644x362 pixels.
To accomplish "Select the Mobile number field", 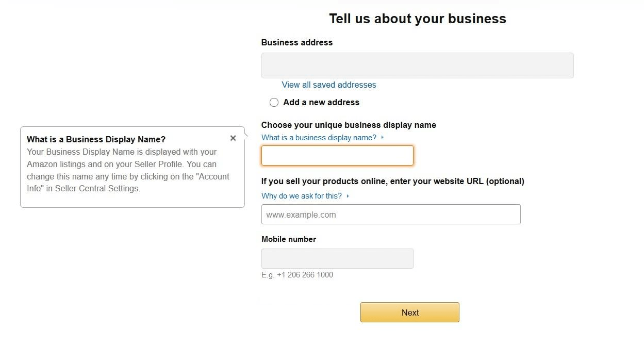I will (x=337, y=258).
